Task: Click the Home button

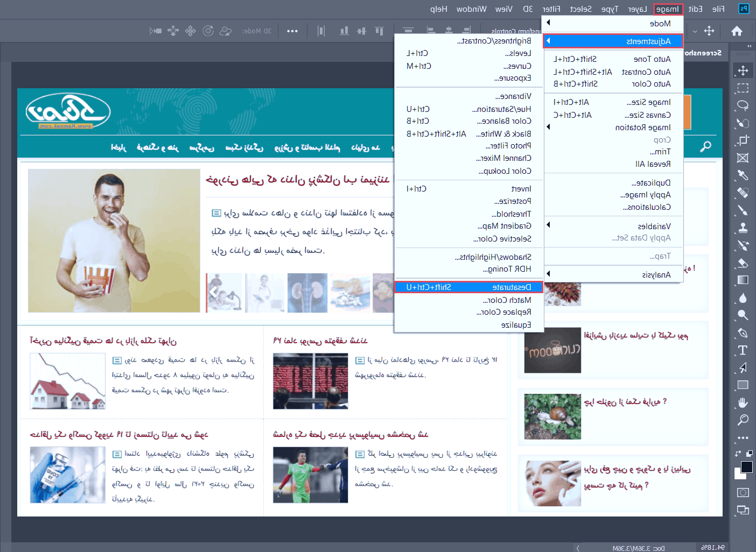Action: [x=737, y=31]
